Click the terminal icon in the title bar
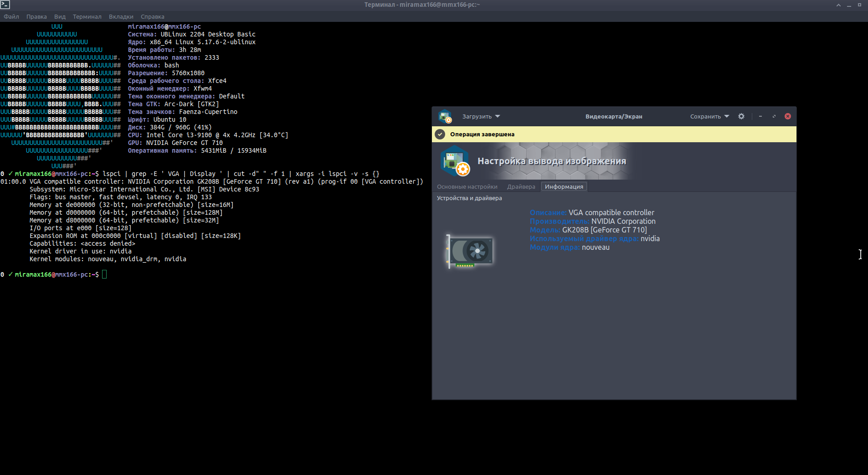Screen dimensions: 868x475 (x=5, y=5)
